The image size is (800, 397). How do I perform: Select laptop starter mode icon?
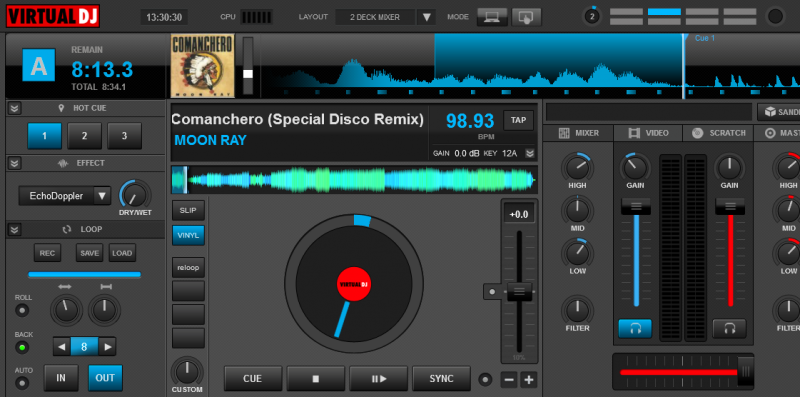(x=492, y=17)
